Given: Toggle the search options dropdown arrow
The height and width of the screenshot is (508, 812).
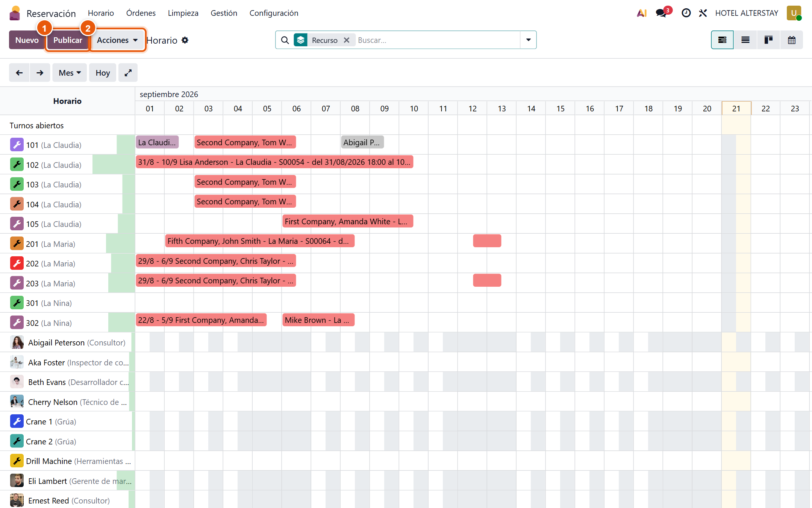Looking at the screenshot, I should 528,40.
